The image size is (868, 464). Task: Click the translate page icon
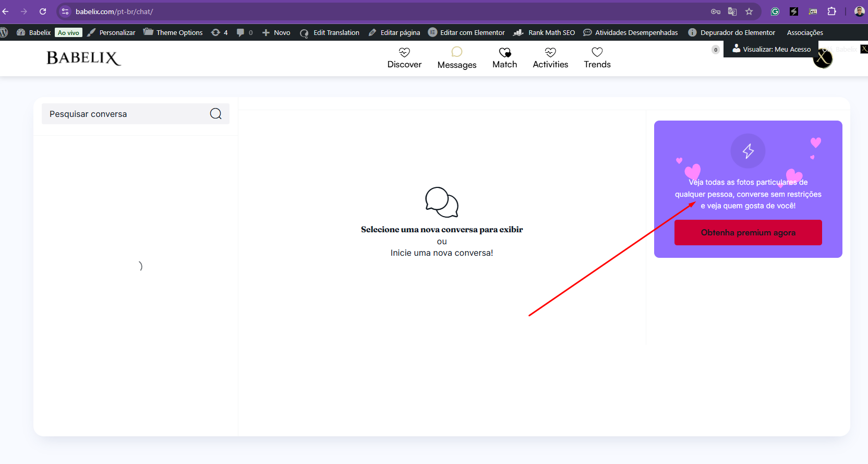tap(732, 11)
